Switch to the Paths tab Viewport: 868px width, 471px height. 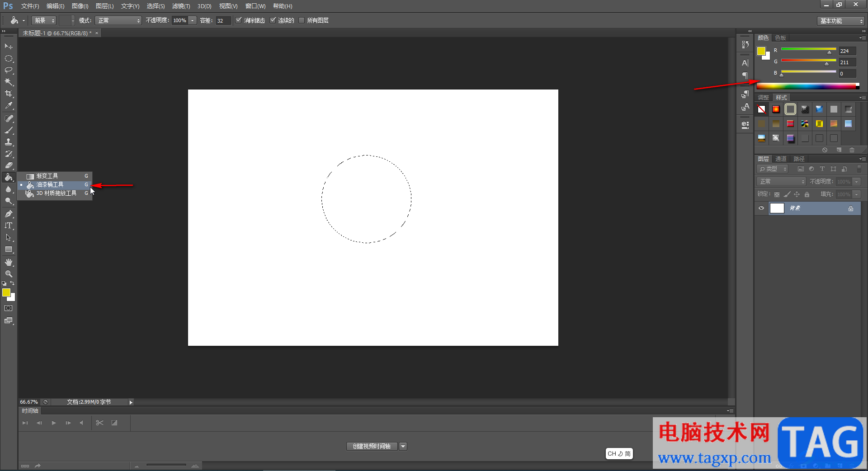pyautogui.click(x=799, y=159)
